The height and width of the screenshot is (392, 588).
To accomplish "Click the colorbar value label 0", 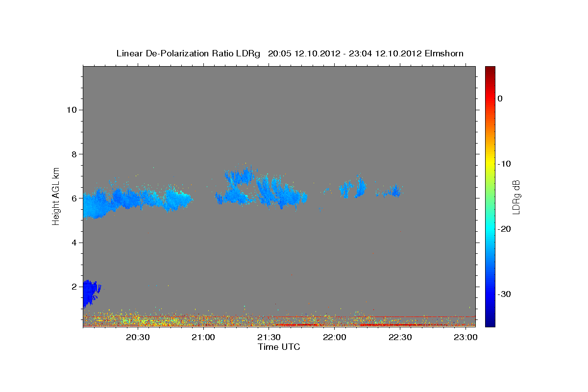I will (x=500, y=98).
